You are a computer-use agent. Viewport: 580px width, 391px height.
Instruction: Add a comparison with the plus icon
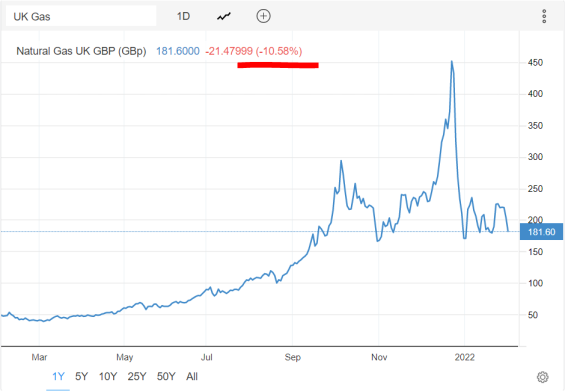pyautogui.click(x=263, y=16)
